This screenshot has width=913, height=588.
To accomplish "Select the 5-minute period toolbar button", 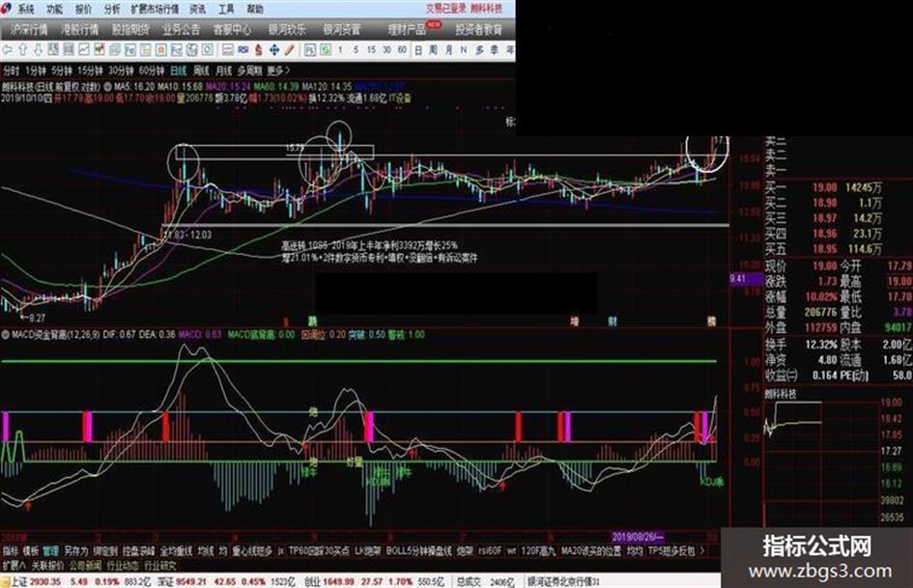I will click(356, 50).
